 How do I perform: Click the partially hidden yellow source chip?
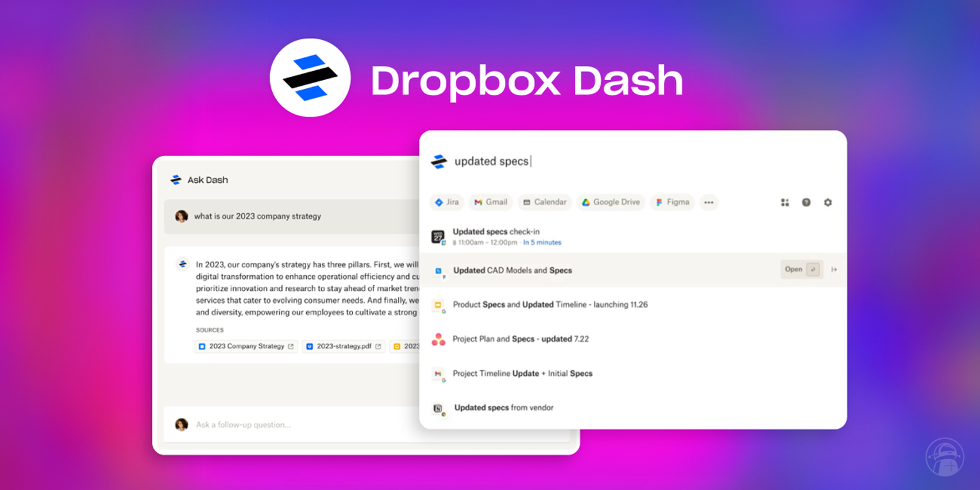405,346
